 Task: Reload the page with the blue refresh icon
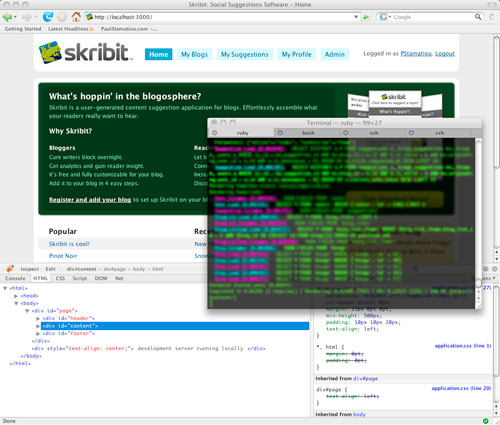48,16
